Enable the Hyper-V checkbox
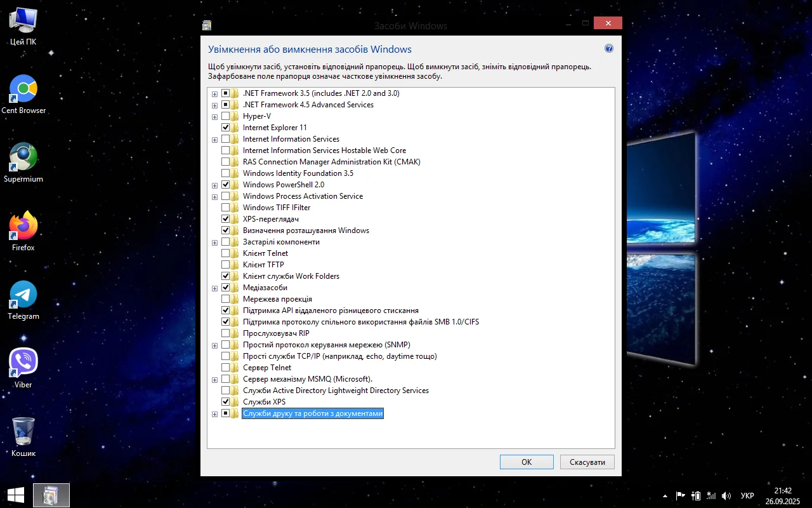The width and height of the screenshot is (812, 508). tap(225, 116)
